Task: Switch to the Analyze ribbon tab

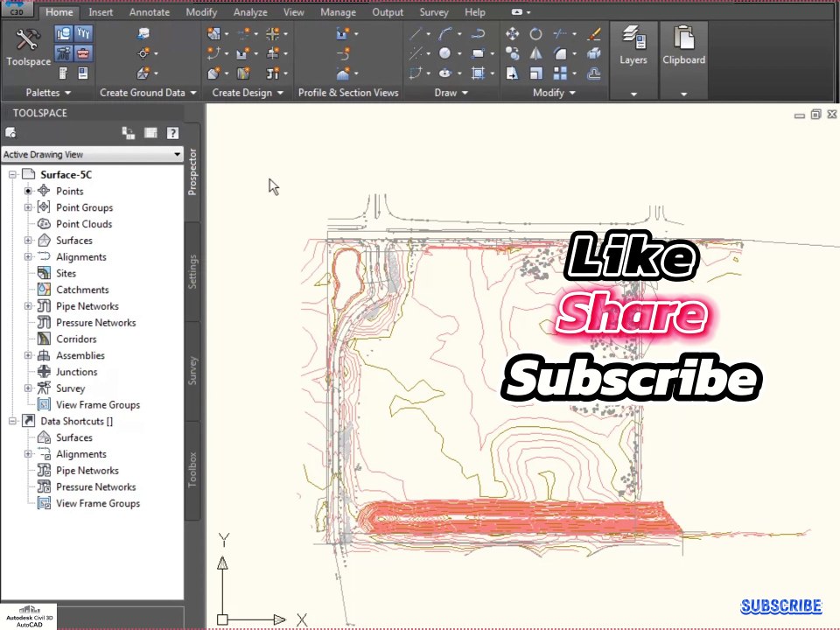Action: [250, 11]
